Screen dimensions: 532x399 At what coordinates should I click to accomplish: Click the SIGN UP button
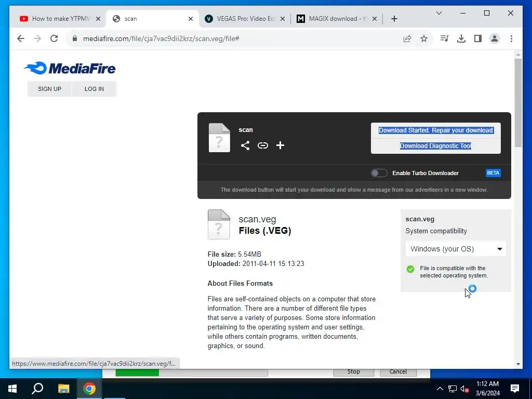(x=49, y=89)
